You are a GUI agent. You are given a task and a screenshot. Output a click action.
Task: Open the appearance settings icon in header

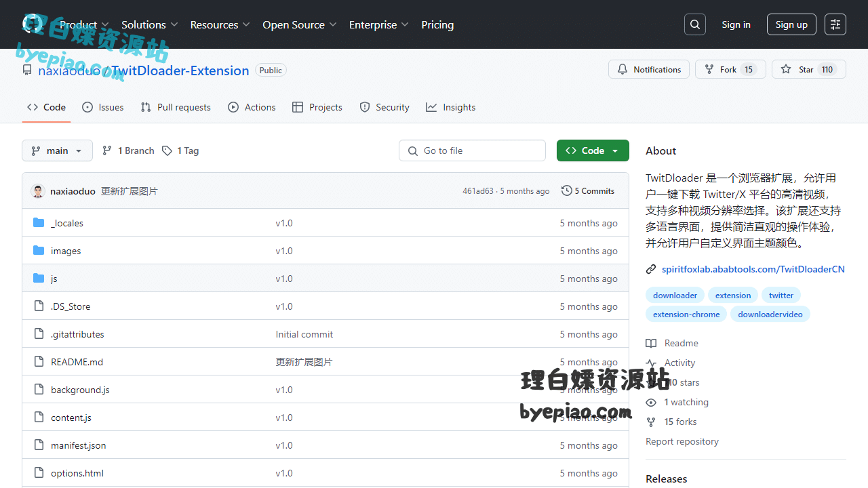point(835,24)
